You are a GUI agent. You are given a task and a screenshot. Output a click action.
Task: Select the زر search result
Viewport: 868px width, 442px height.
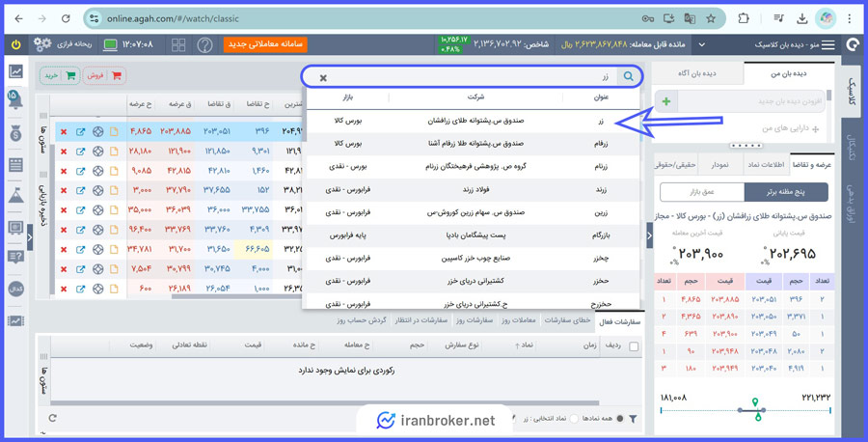tap(474, 121)
